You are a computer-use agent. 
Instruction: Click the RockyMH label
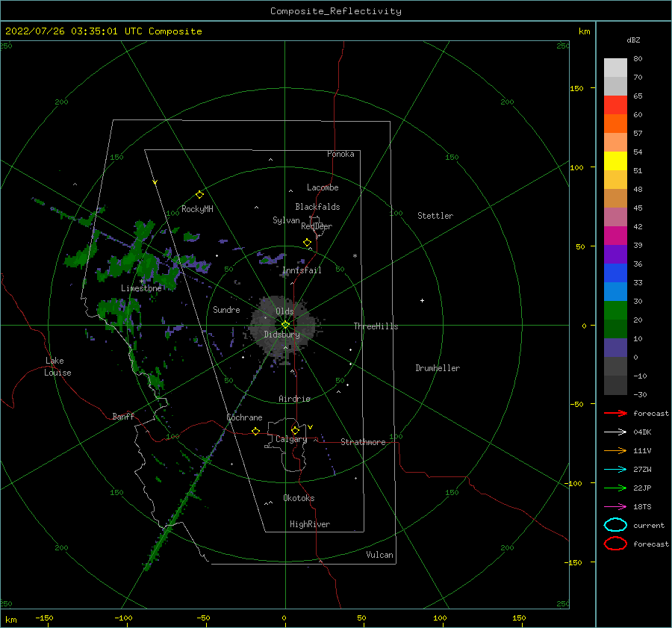click(x=197, y=209)
